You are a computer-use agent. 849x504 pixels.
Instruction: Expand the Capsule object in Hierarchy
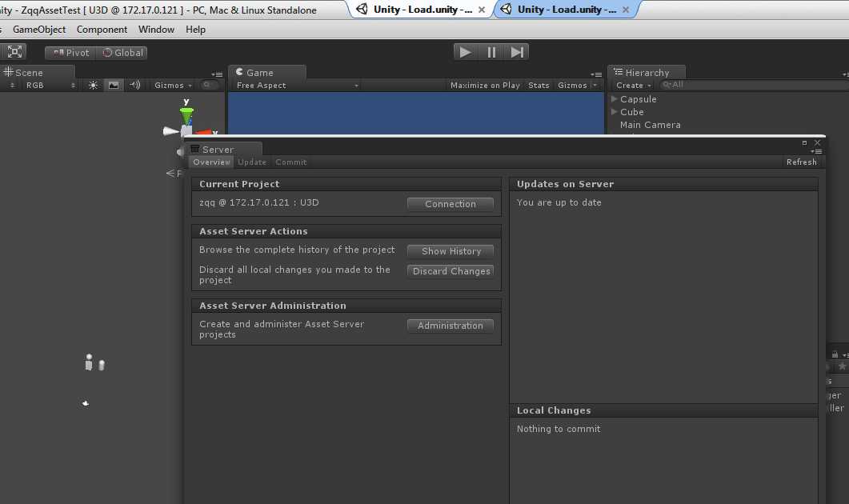click(614, 99)
